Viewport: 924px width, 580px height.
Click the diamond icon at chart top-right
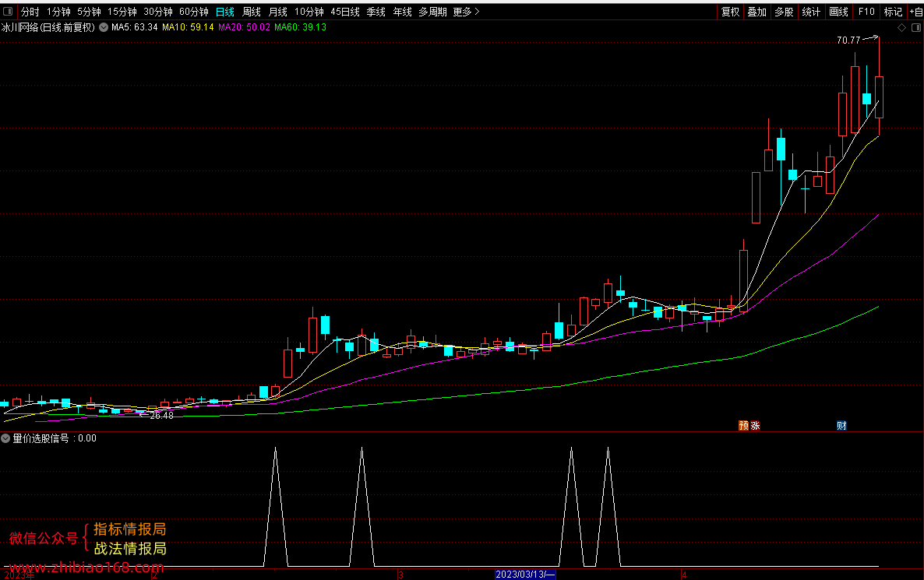(x=901, y=28)
